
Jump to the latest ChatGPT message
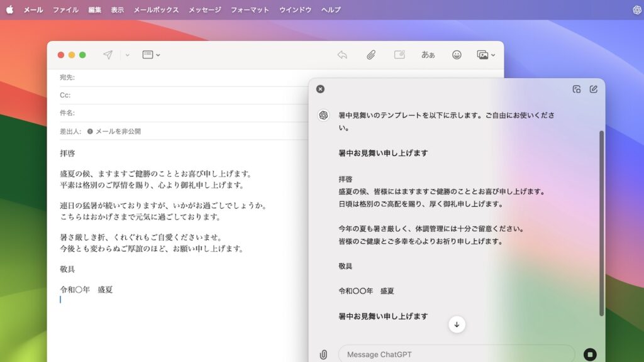tap(457, 324)
